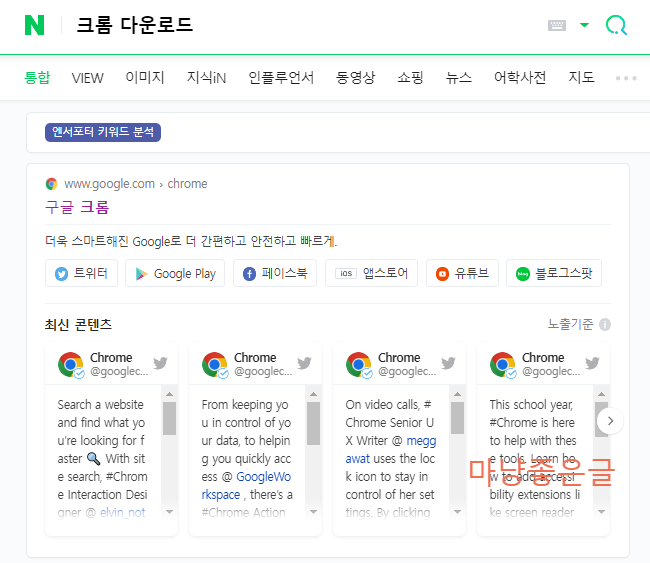Open the 블로그스팟 channel button
The width and height of the screenshot is (650, 563).
[554, 273]
